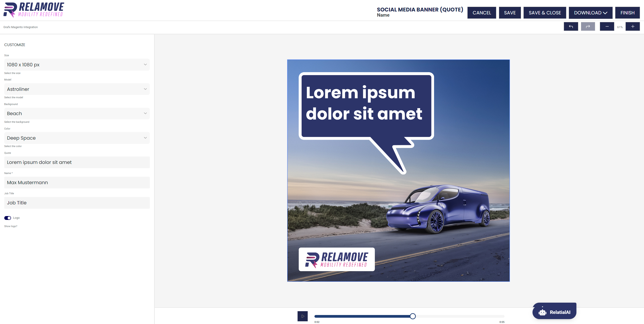Open the Download dropdown menu
The image size is (644, 324).
click(x=590, y=13)
